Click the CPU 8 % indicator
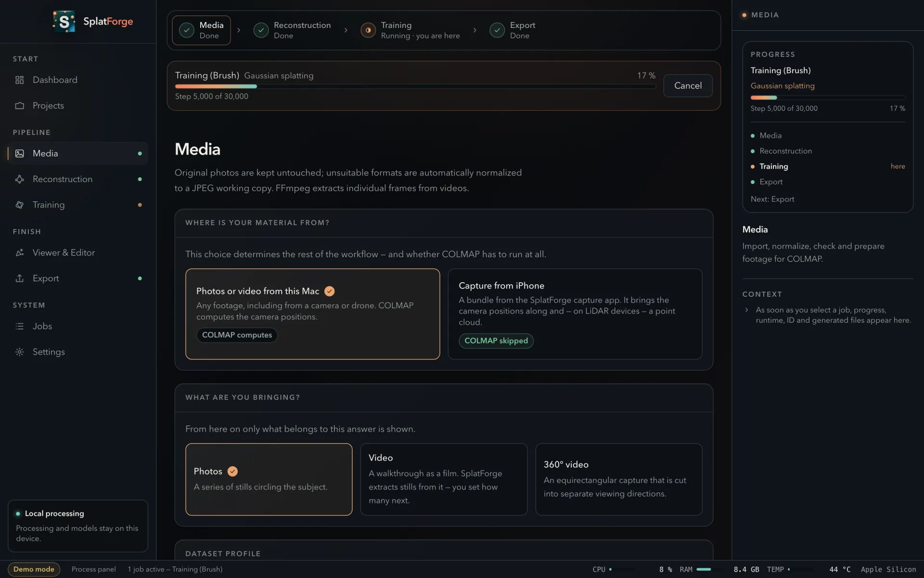The image size is (924, 578). (x=632, y=569)
